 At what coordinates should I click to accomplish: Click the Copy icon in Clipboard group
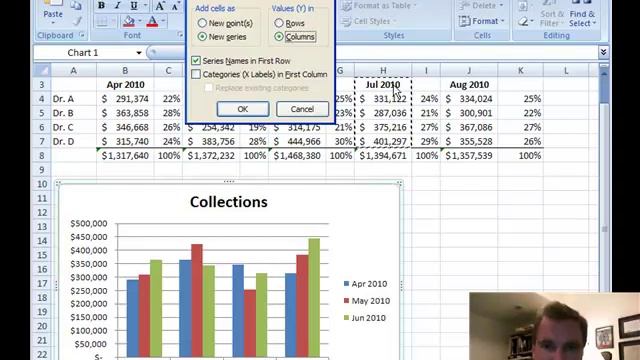[x=76, y=5]
